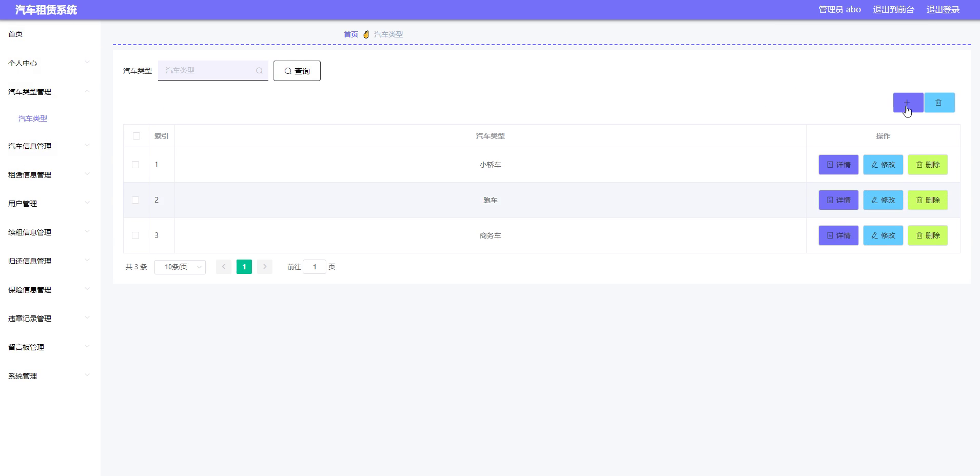The width and height of the screenshot is (980, 476).
Task: Click 删除 for 小轿车 row
Action: click(928, 165)
